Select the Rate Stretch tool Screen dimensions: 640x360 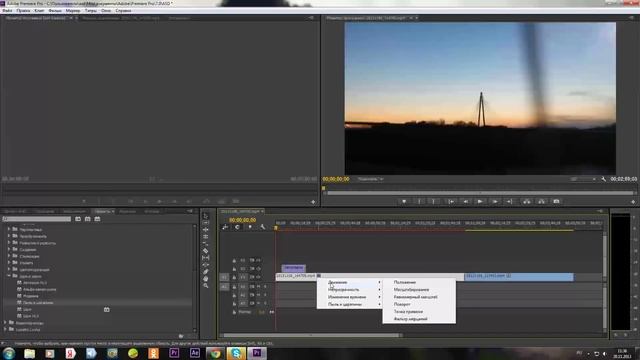click(x=206, y=244)
